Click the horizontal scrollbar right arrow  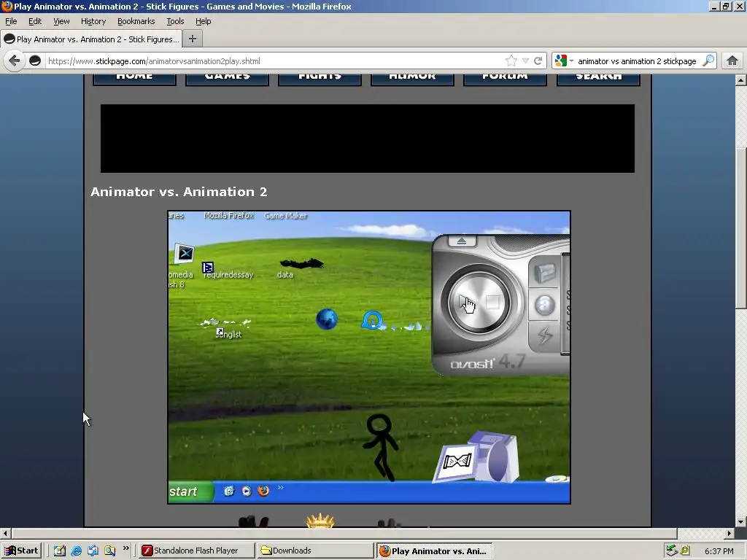pos(729,533)
